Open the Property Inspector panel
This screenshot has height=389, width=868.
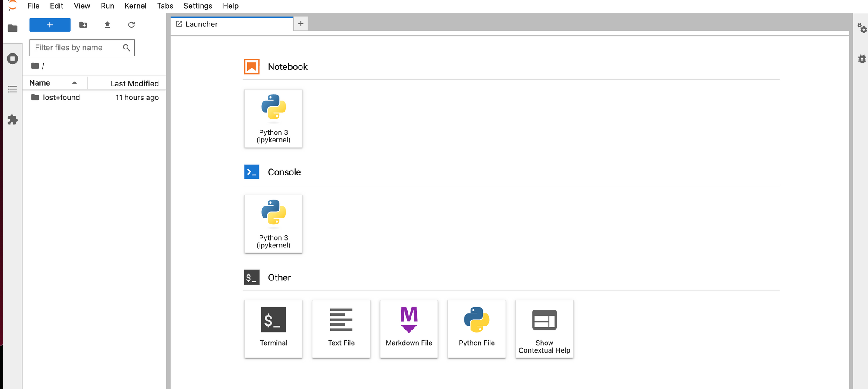point(861,29)
